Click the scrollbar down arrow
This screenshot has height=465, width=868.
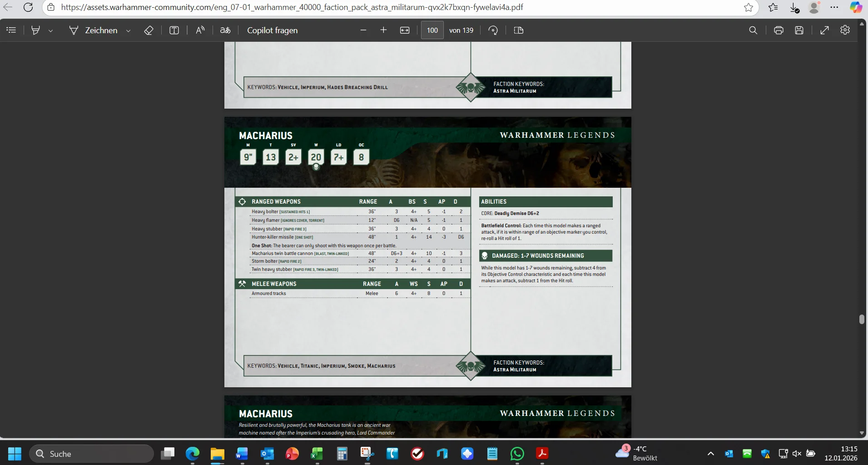[x=862, y=433]
